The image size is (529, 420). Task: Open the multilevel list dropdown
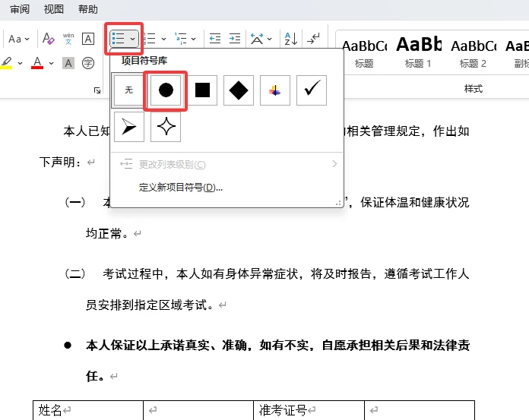tap(194, 39)
